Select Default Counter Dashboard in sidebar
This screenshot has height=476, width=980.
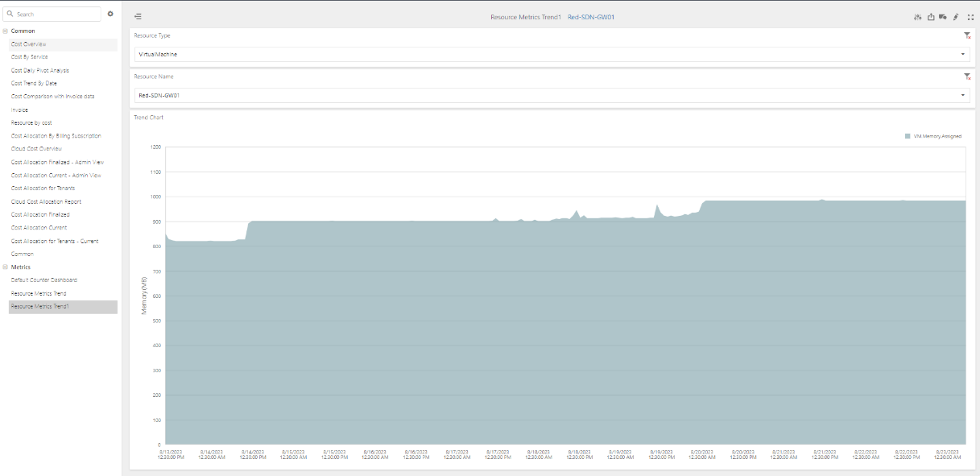[x=43, y=279]
